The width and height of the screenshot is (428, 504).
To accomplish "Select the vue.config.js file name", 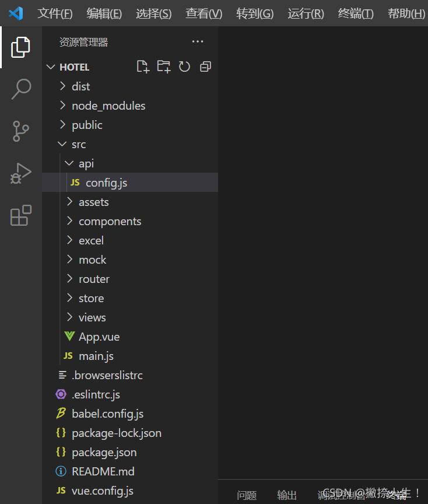I will pos(103,491).
